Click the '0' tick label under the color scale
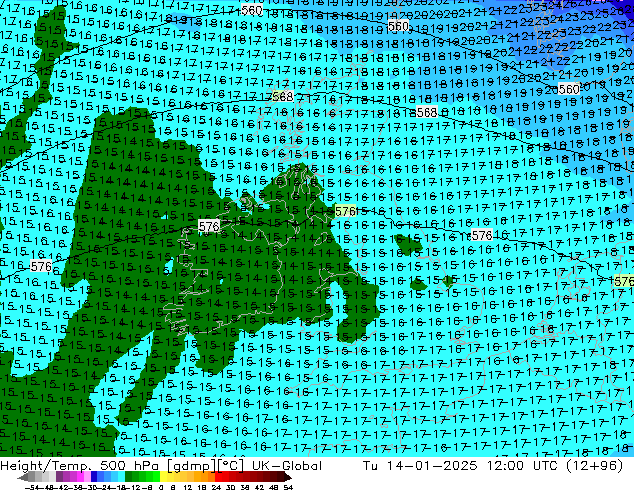 click(x=161, y=488)
